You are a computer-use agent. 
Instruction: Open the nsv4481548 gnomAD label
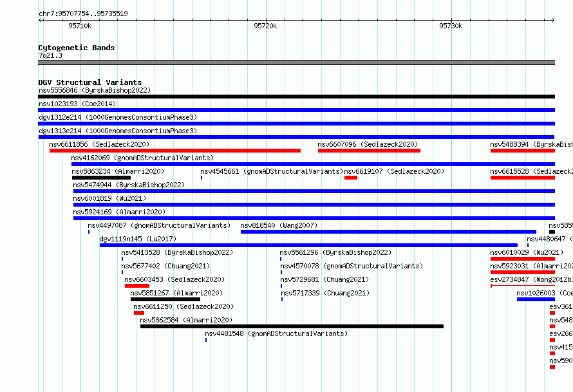276,333
